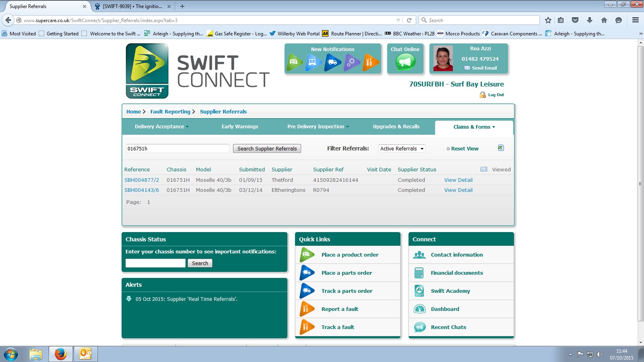This screenshot has width=644, height=362.
Task: Open the Delivery Acceptance dropdown menu
Action: click(161, 126)
